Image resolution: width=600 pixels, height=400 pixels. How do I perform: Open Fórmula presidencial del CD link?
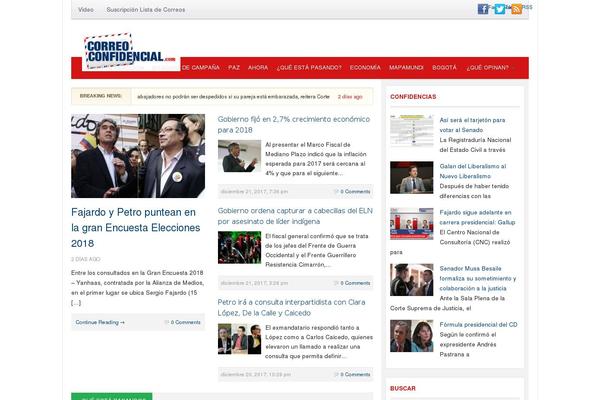478,325
